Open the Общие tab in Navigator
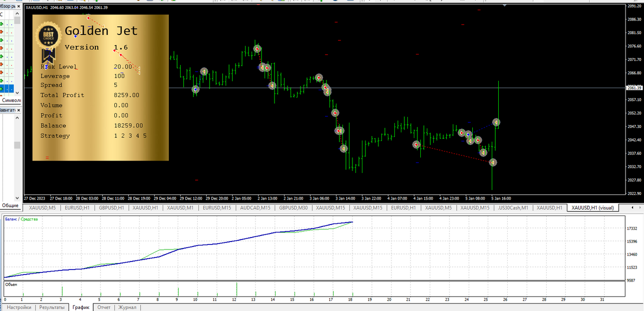644x311 pixels. pos(10,205)
